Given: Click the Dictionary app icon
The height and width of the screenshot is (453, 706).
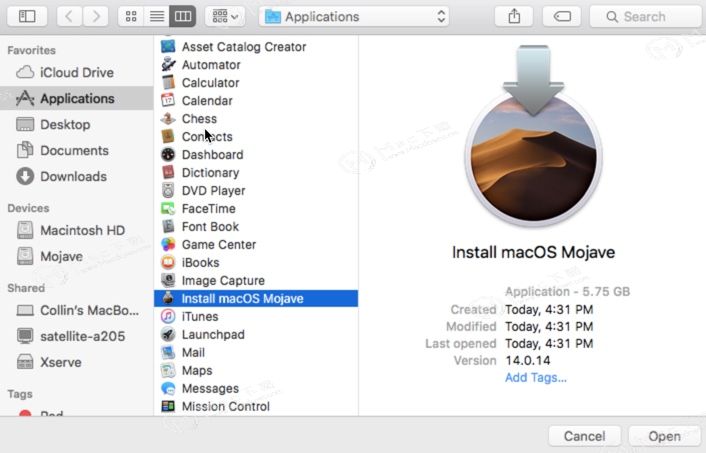Looking at the screenshot, I should pos(168,172).
